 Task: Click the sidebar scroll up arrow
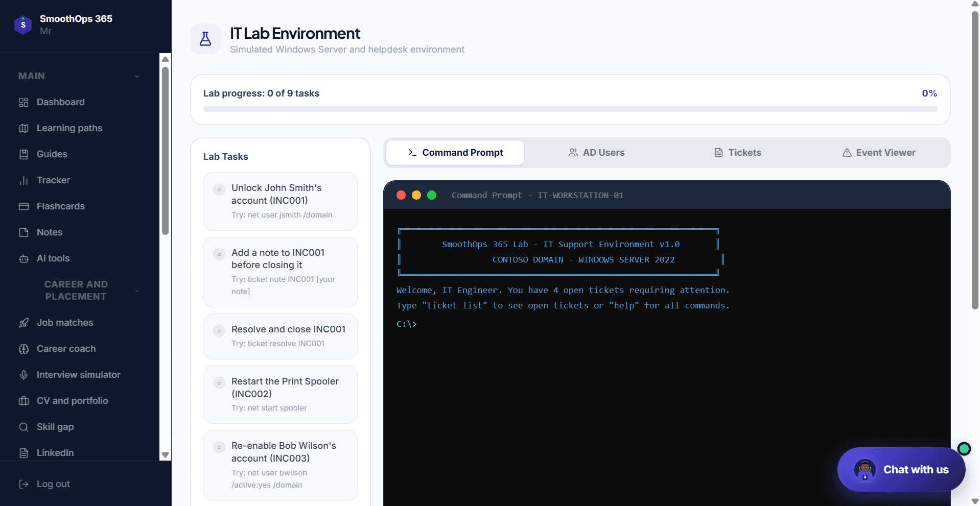click(x=165, y=59)
